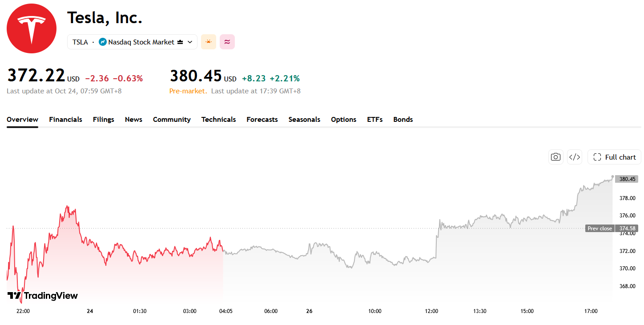Click the 376.00 price axis label
Viewport: 644px width, 325px height.
point(628,216)
